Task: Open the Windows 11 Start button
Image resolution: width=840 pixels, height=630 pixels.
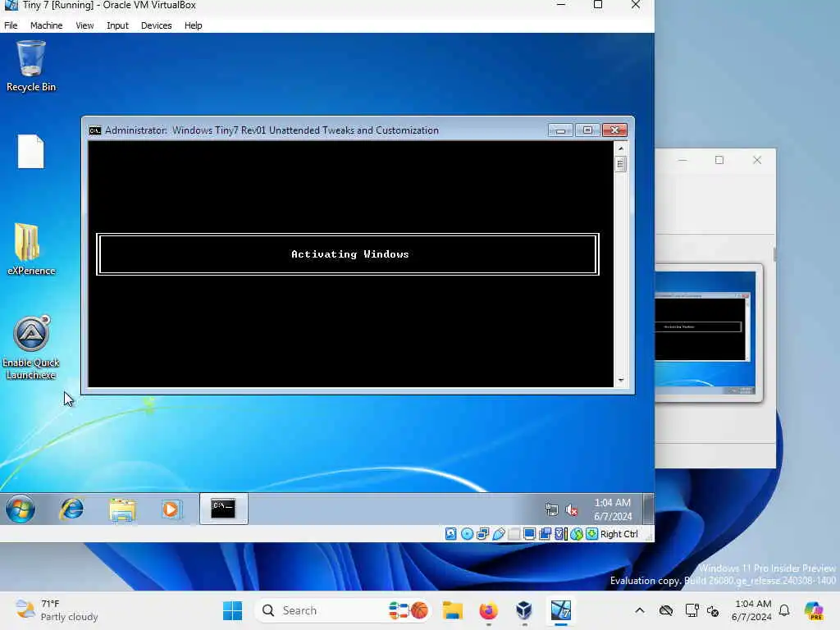Action: coord(232,610)
